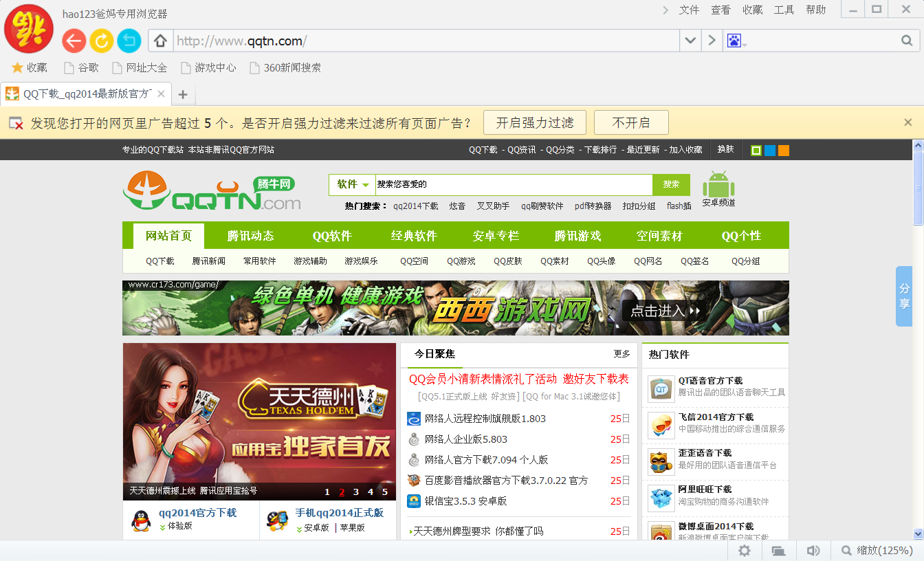
Task: Click the blue undo-close button
Action: coord(129,41)
